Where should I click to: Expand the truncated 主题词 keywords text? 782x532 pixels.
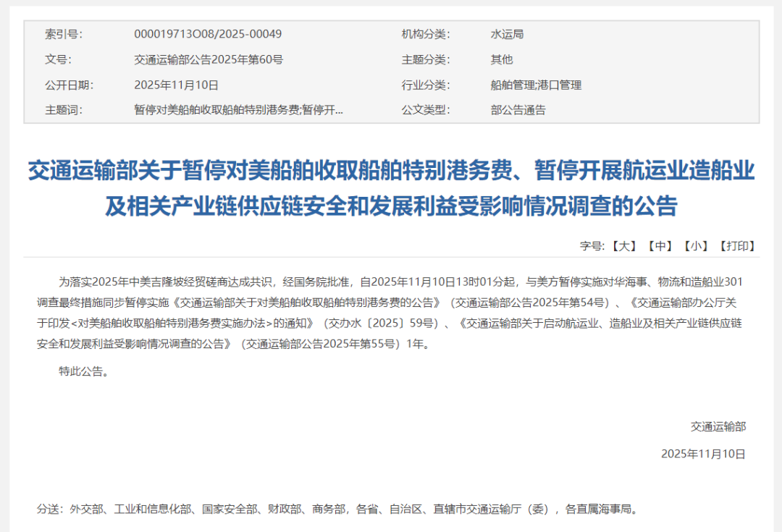coord(238,110)
